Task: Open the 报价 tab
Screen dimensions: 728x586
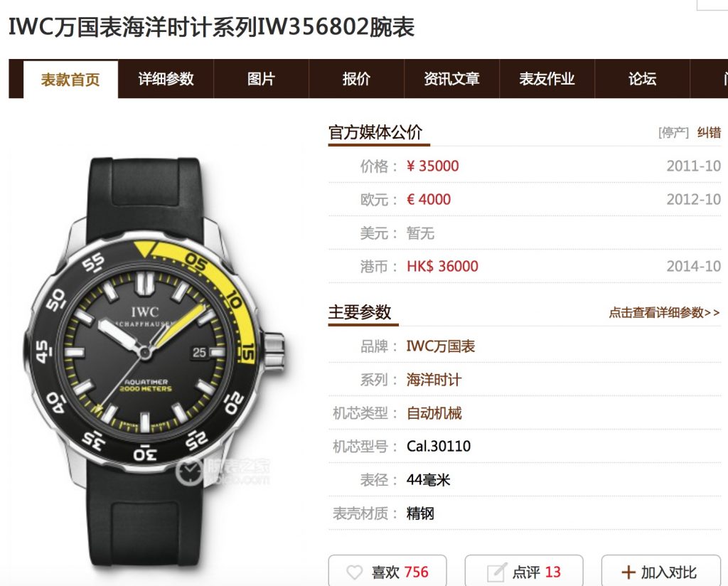Action: point(357,79)
